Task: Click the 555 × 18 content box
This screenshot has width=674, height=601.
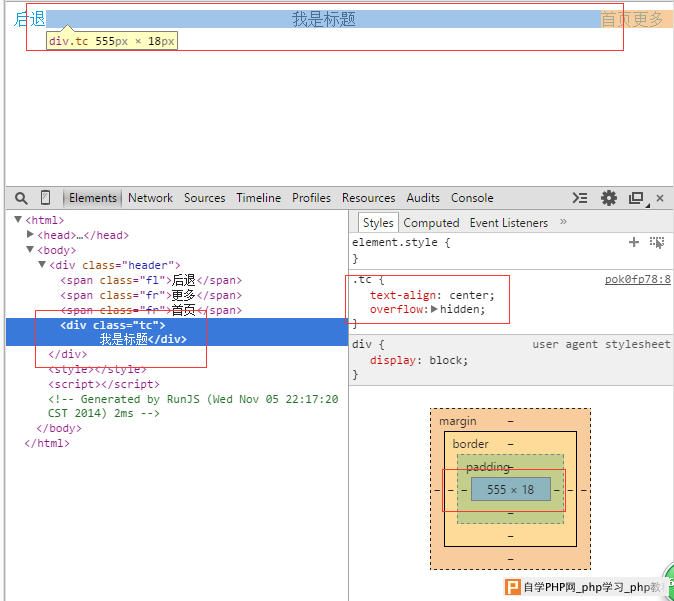Action: click(511, 489)
